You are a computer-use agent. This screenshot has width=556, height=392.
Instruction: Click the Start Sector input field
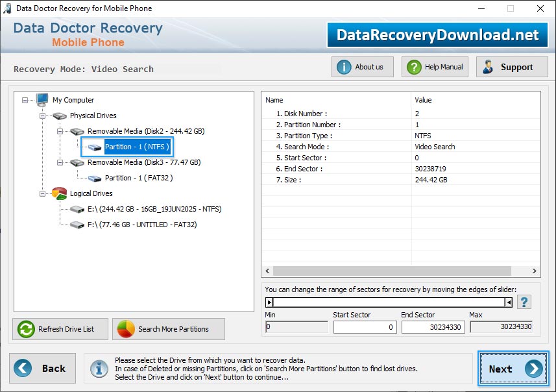click(364, 327)
